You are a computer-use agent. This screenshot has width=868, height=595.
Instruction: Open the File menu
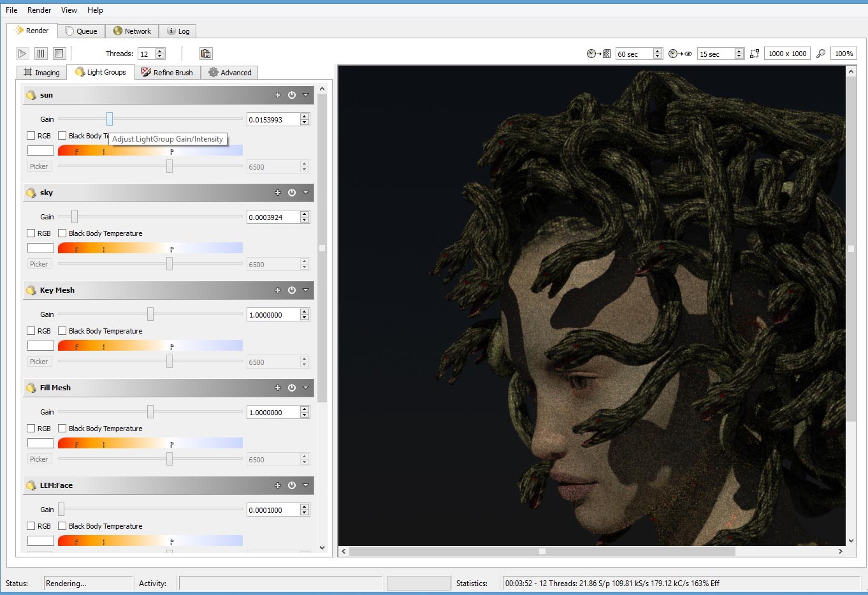pos(11,10)
